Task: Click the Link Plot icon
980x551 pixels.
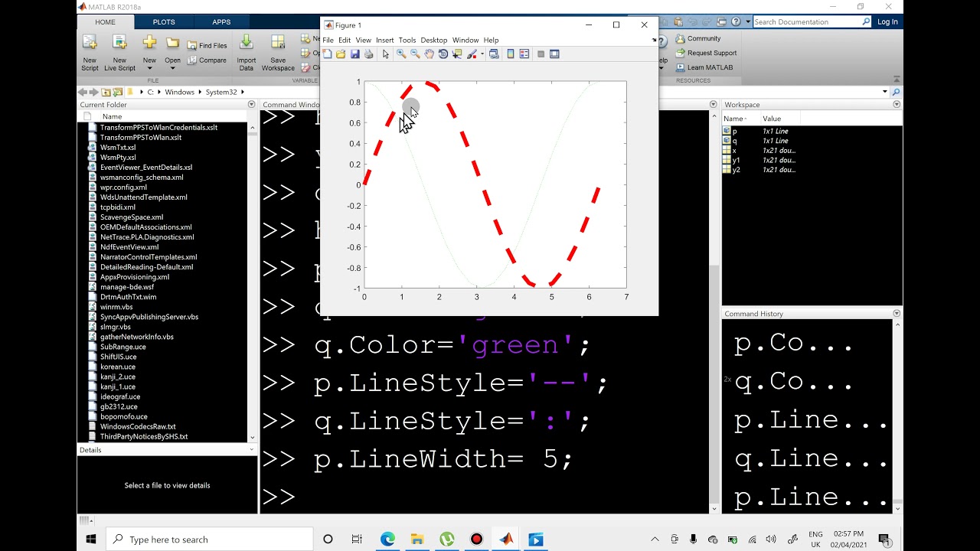Action: (x=494, y=54)
